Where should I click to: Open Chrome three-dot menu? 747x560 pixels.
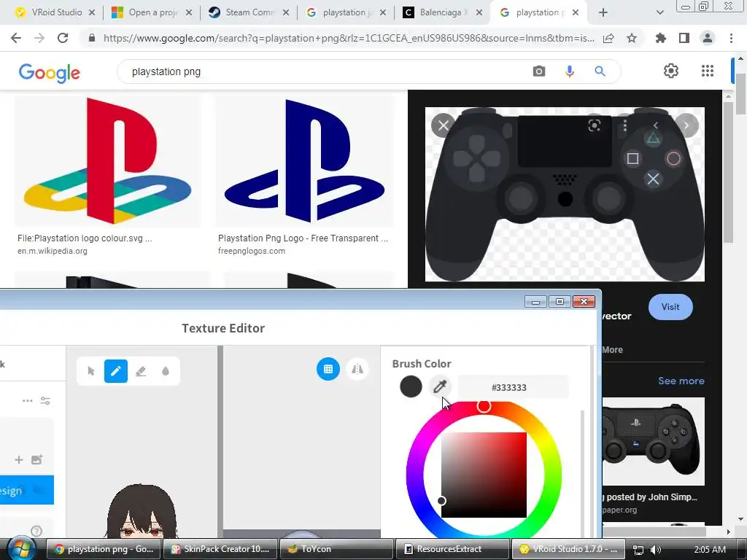pos(731,38)
